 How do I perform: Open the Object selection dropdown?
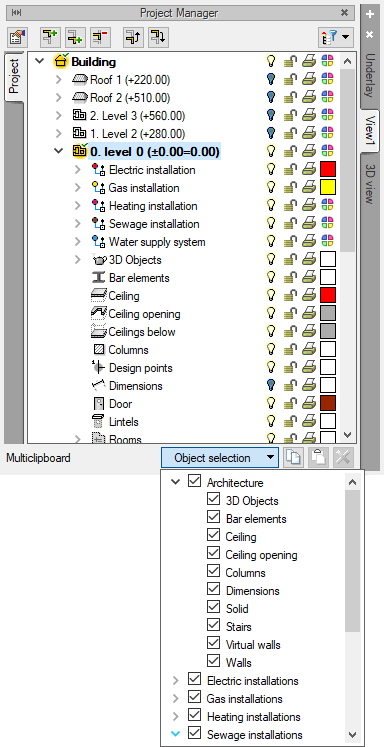220,458
